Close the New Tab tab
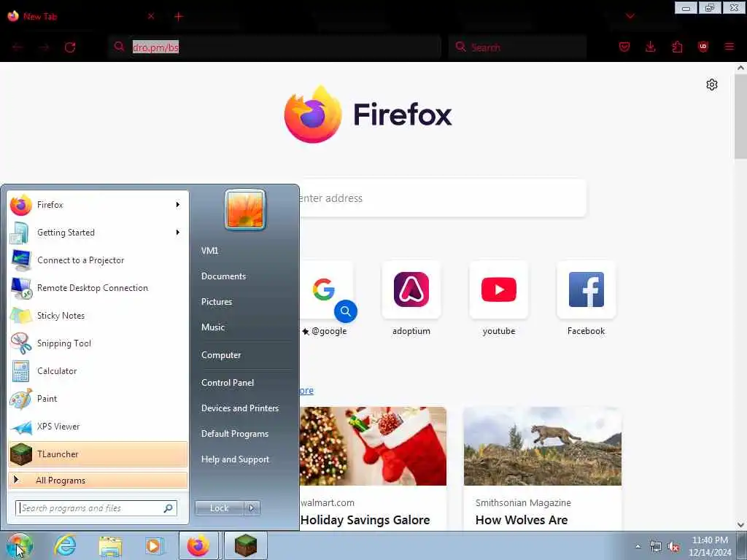Viewport: 747px width, 560px height. [x=151, y=16]
